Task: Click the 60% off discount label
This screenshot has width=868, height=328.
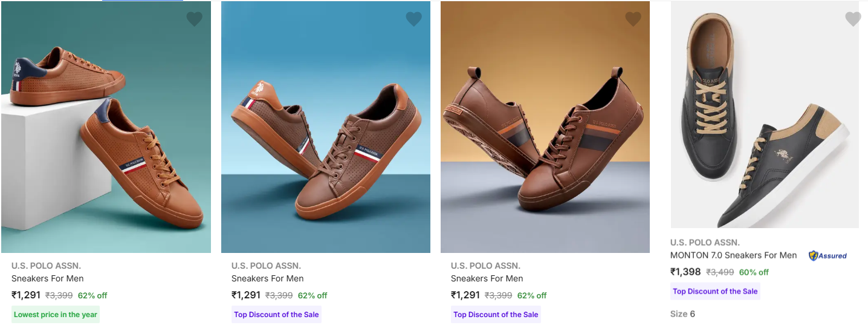Action: [753, 272]
